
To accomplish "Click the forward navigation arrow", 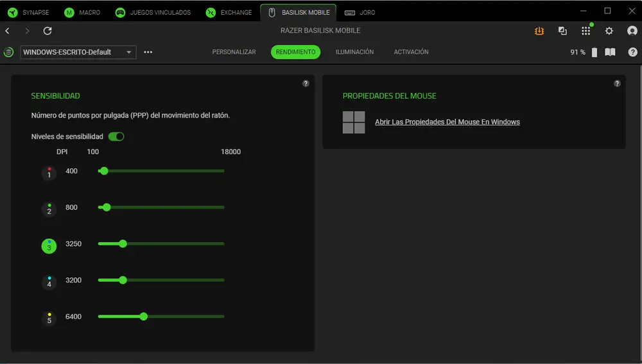I will (27, 31).
